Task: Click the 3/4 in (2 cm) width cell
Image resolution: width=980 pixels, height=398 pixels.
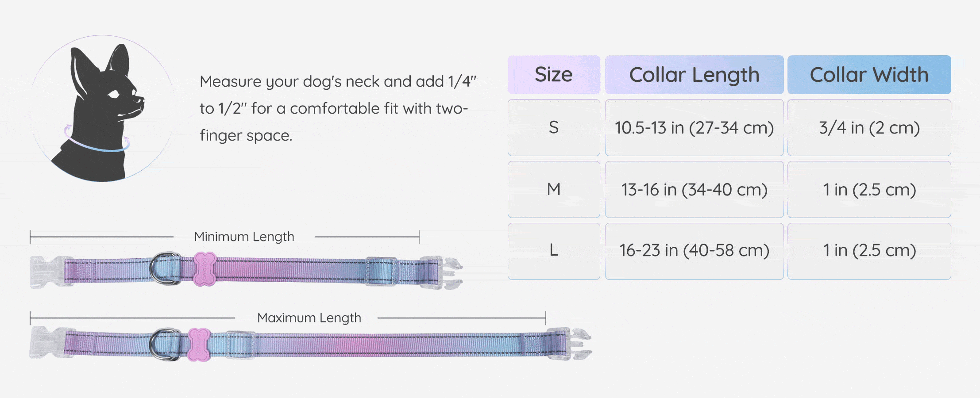Action: point(869,128)
